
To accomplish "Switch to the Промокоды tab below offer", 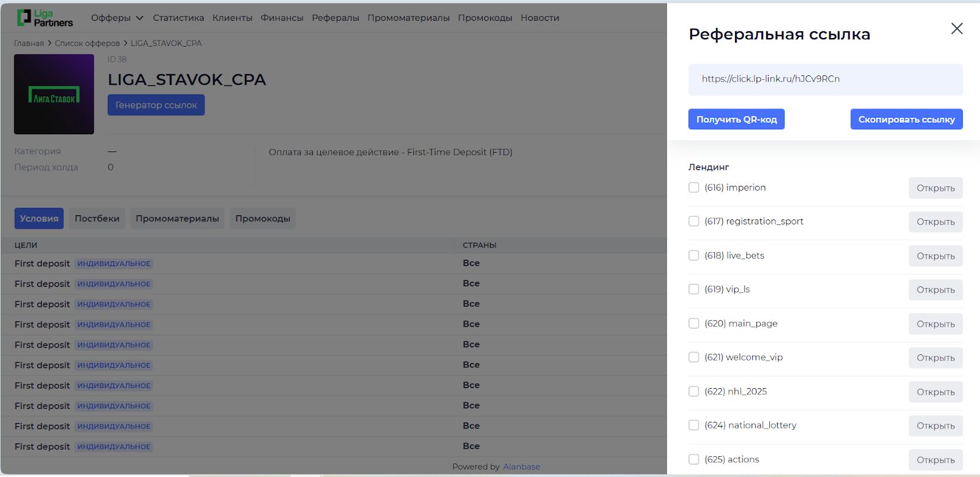I will [x=262, y=219].
